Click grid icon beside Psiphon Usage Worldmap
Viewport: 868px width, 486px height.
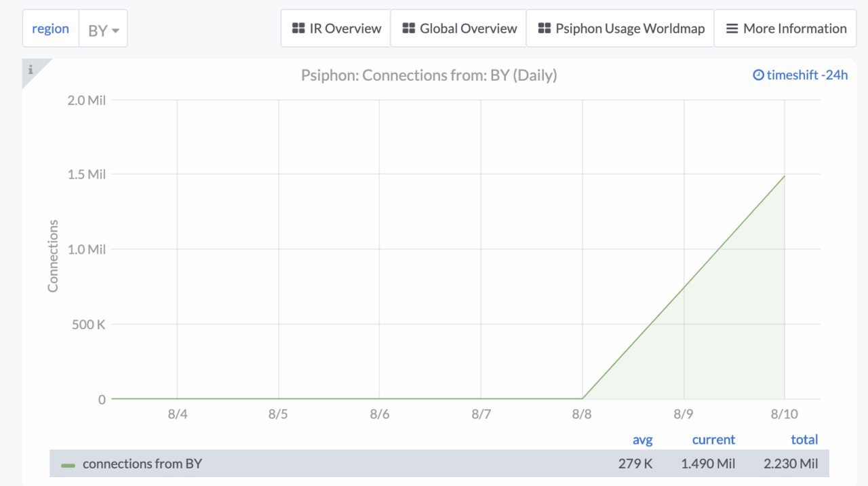point(544,29)
